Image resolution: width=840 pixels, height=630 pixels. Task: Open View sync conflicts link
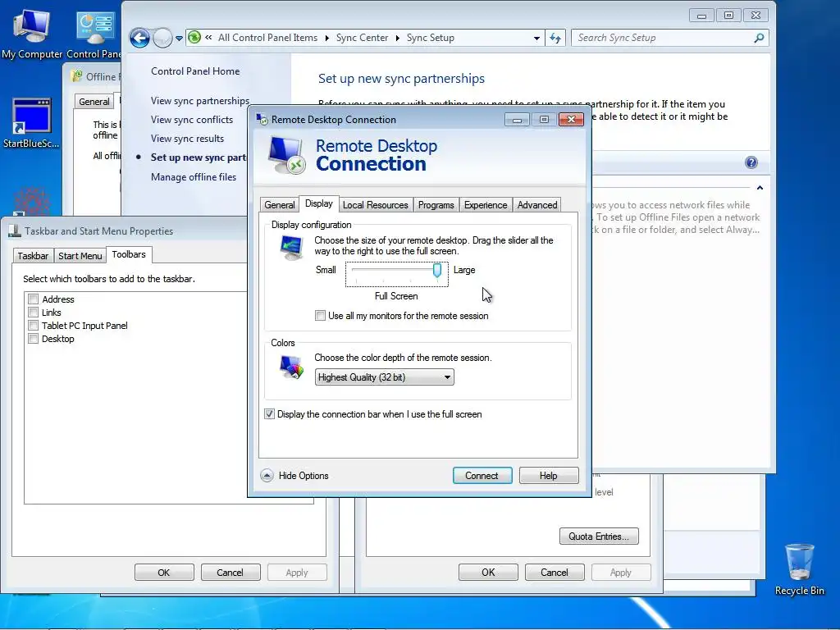[x=192, y=120]
